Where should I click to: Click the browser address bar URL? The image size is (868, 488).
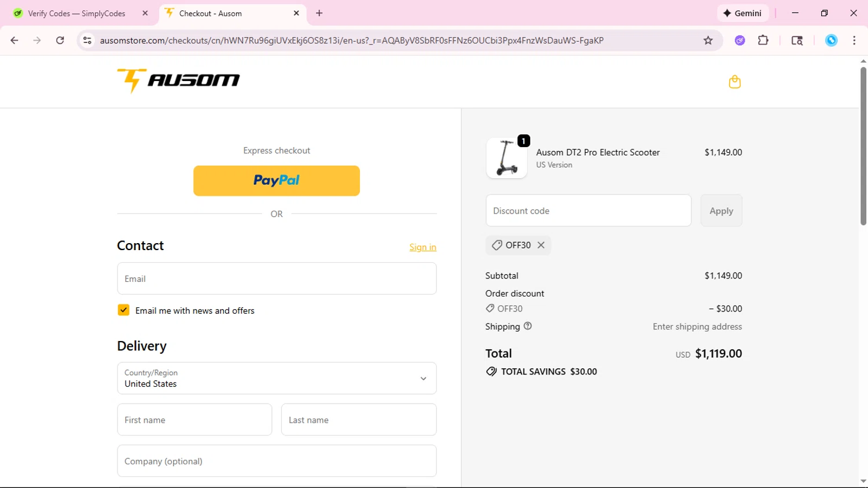coord(352,40)
